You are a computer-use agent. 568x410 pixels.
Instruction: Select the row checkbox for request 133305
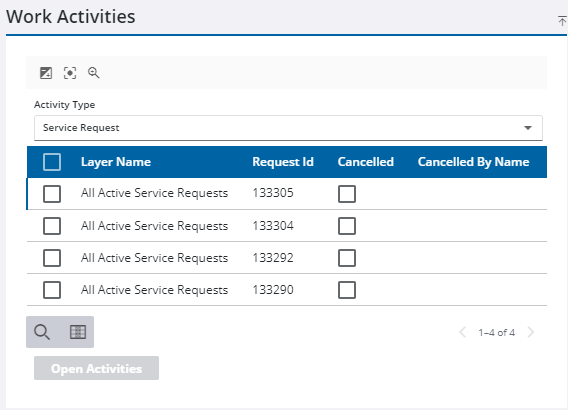point(52,194)
